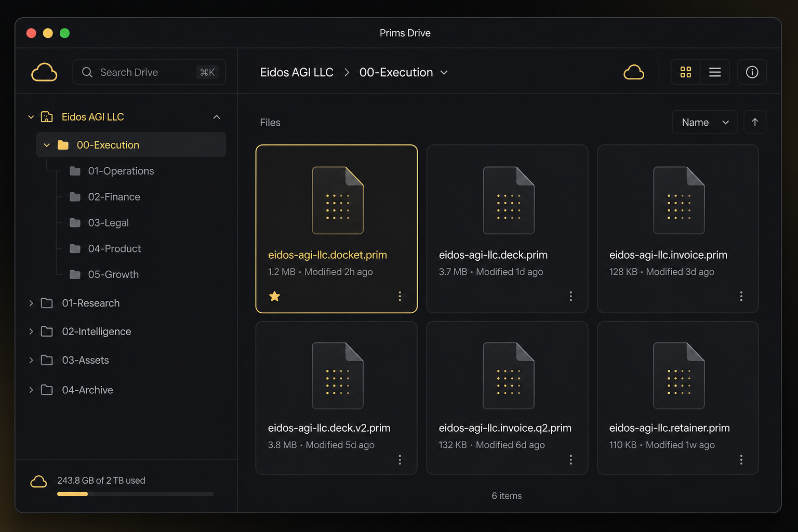
Task: Click the green macOS zoom window button
Action: pos(64,33)
